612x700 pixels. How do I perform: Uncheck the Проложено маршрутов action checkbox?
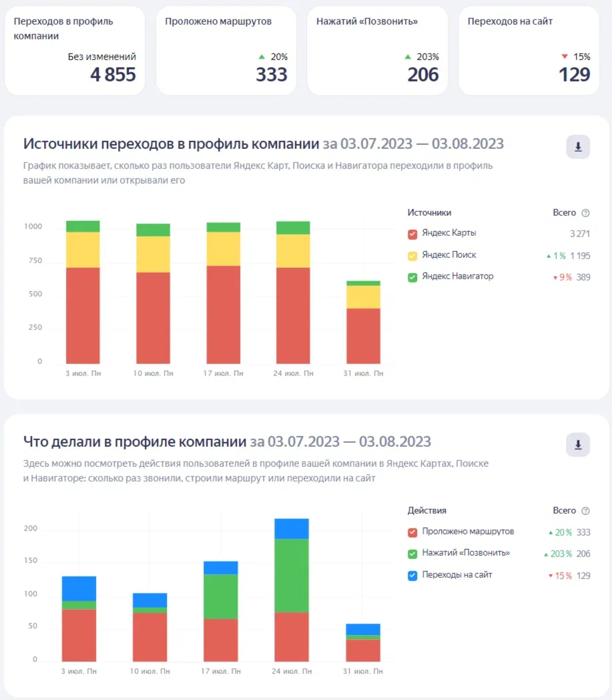tap(412, 532)
